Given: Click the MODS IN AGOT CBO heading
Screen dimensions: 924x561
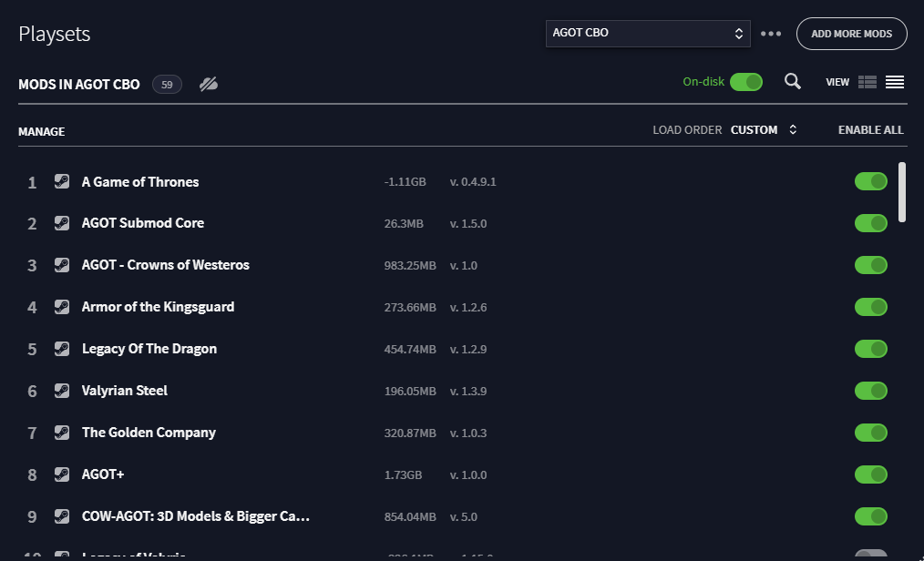Looking at the screenshot, I should pyautogui.click(x=79, y=85).
